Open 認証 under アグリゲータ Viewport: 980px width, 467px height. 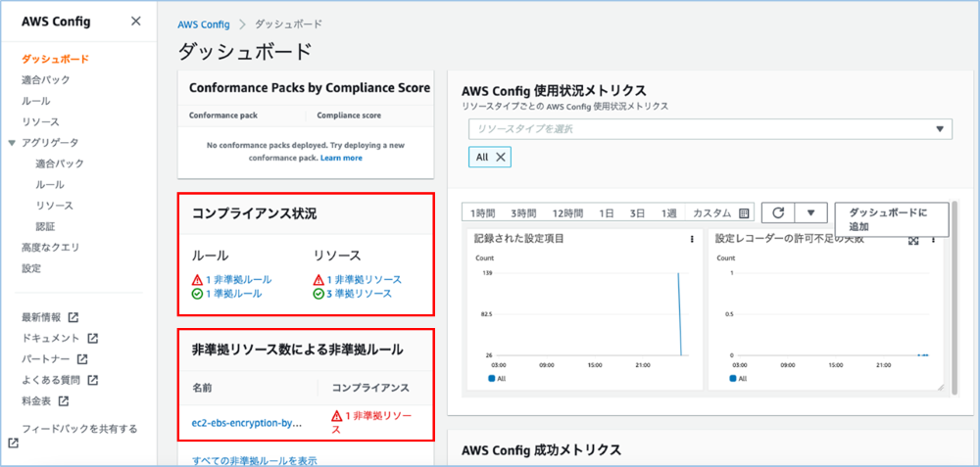coord(46,226)
